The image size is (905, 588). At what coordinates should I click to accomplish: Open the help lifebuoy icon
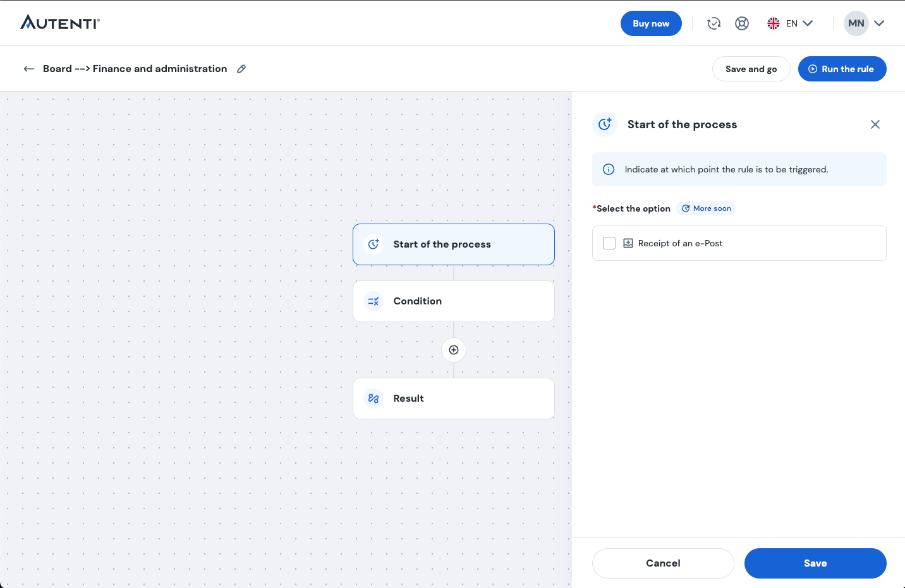[742, 23]
